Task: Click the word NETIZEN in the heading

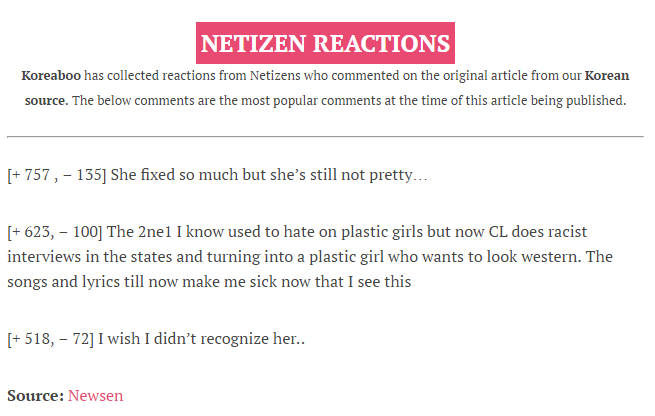Action: [x=253, y=43]
